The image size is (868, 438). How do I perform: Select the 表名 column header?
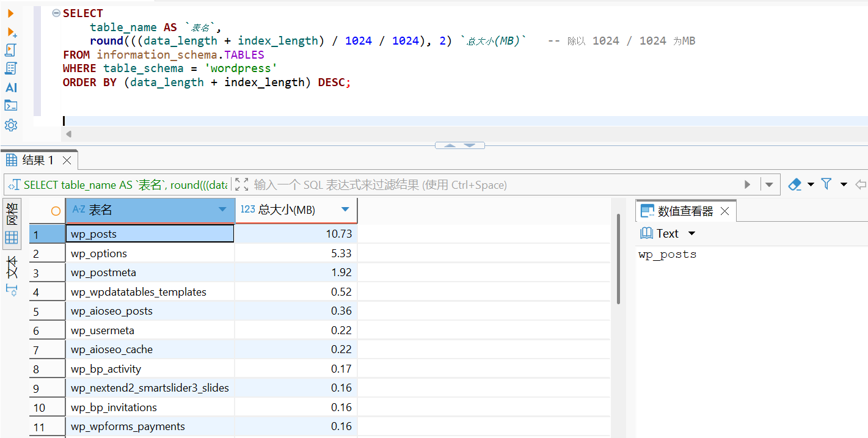(x=150, y=210)
